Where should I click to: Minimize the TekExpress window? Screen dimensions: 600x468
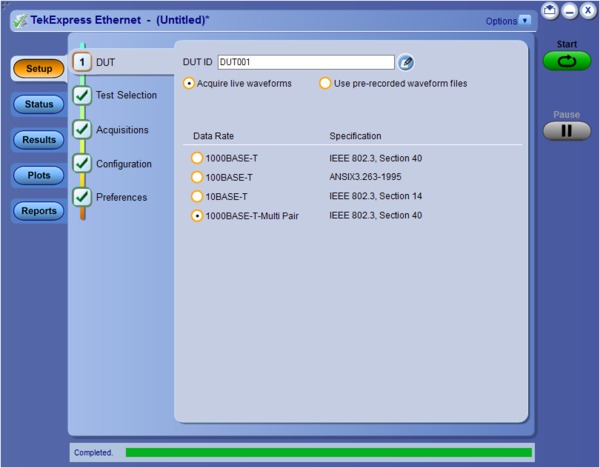click(x=569, y=10)
